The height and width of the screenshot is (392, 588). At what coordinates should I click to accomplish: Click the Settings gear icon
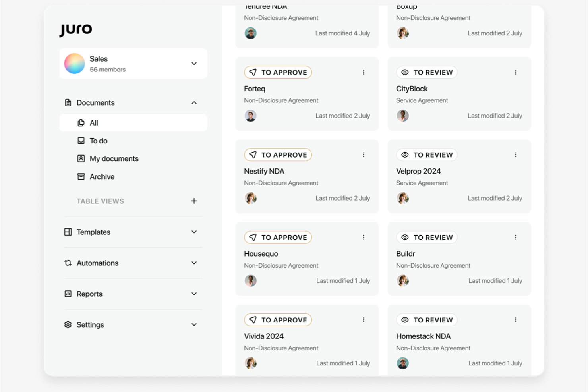[x=68, y=324]
